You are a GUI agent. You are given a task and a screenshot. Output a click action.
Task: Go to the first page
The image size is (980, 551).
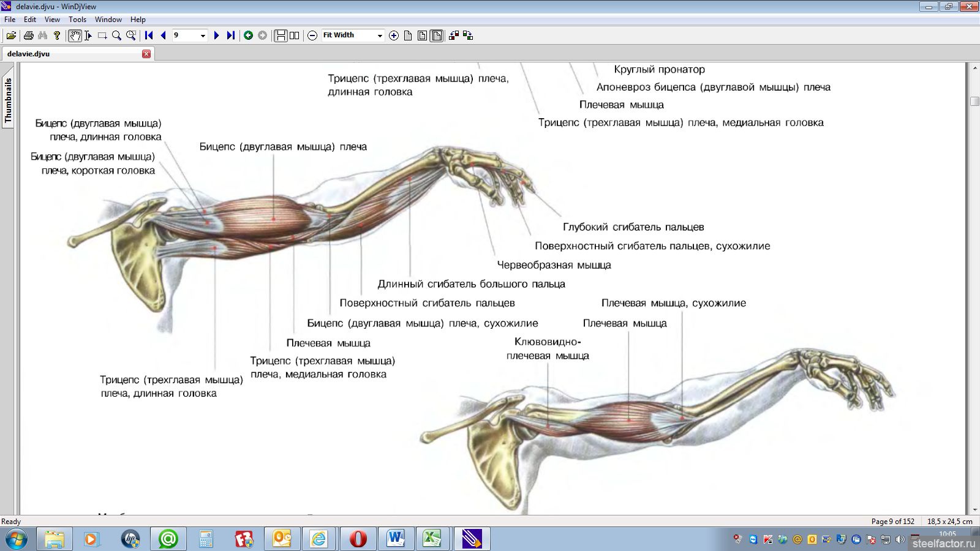[149, 36]
